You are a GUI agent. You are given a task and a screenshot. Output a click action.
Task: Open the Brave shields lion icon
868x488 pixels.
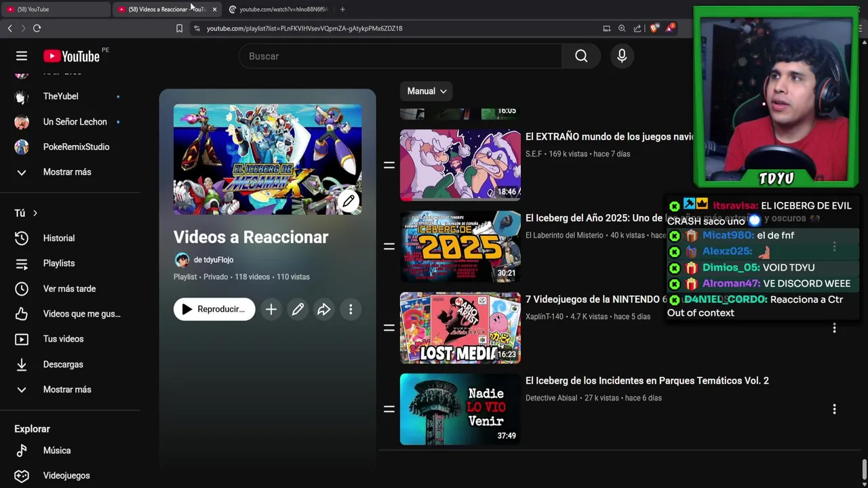click(x=654, y=28)
